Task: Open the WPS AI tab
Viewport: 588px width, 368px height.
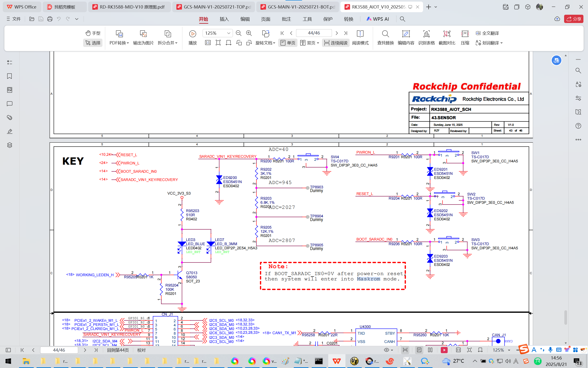Action: [x=378, y=19]
